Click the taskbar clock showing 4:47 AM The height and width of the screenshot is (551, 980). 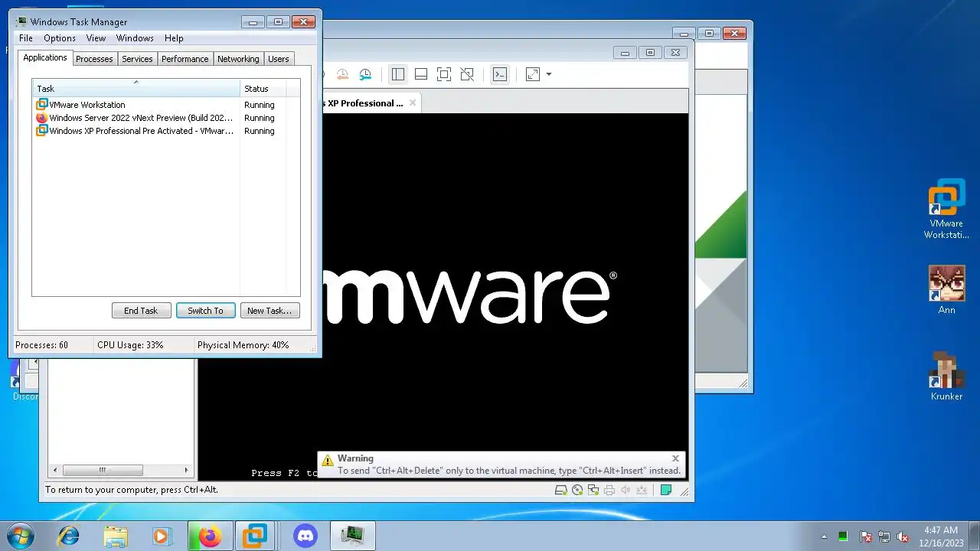(941, 536)
